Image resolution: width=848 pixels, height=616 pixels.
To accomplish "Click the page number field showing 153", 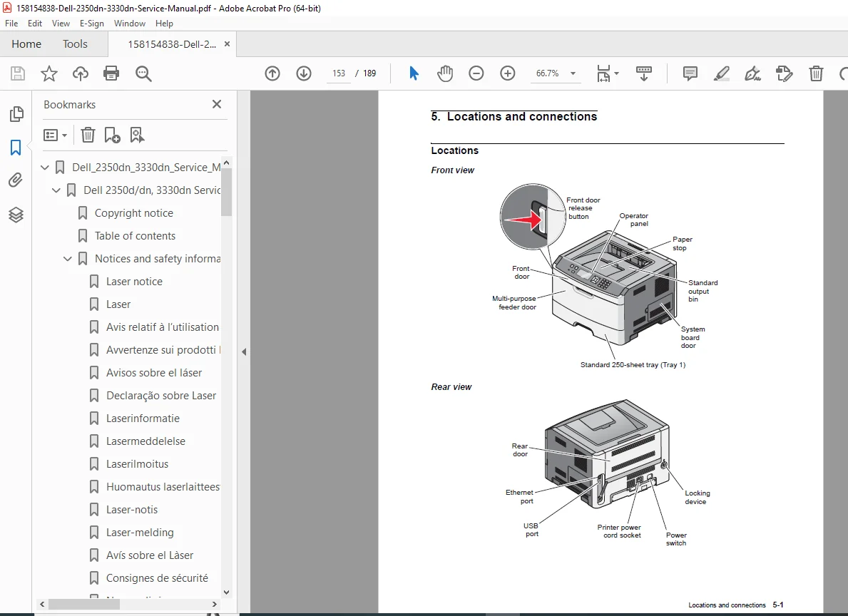I will click(x=339, y=73).
